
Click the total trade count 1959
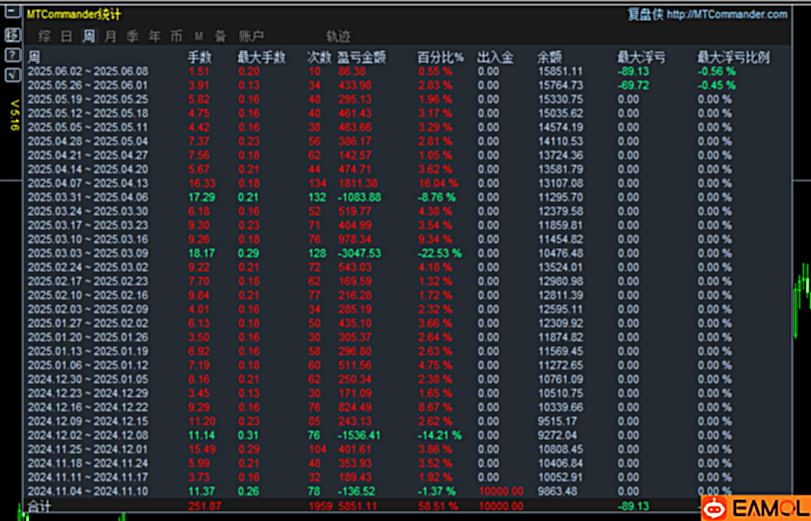tap(320, 506)
